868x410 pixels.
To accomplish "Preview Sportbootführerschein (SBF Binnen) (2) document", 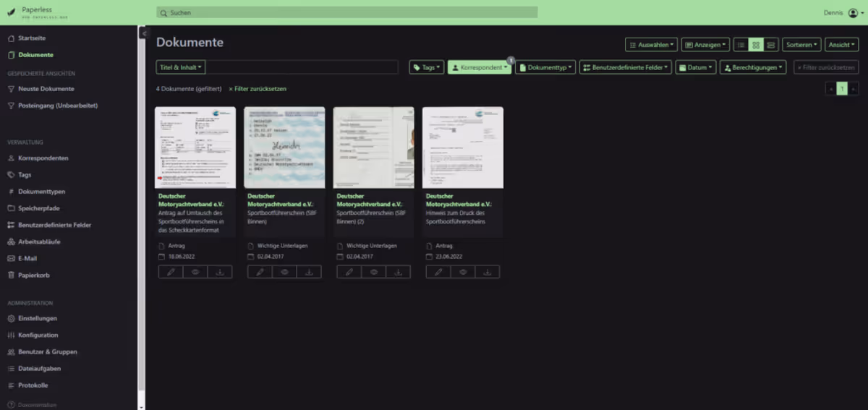I will pyautogui.click(x=373, y=272).
